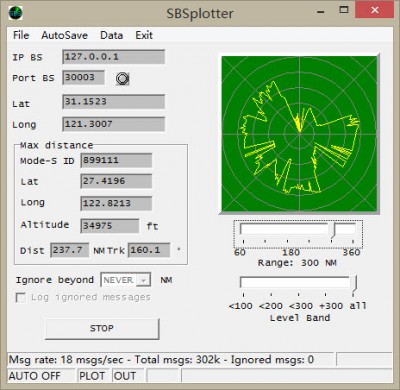
Task: Expand the Ignore beyond NEVER dropdown
Action: coord(143,280)
